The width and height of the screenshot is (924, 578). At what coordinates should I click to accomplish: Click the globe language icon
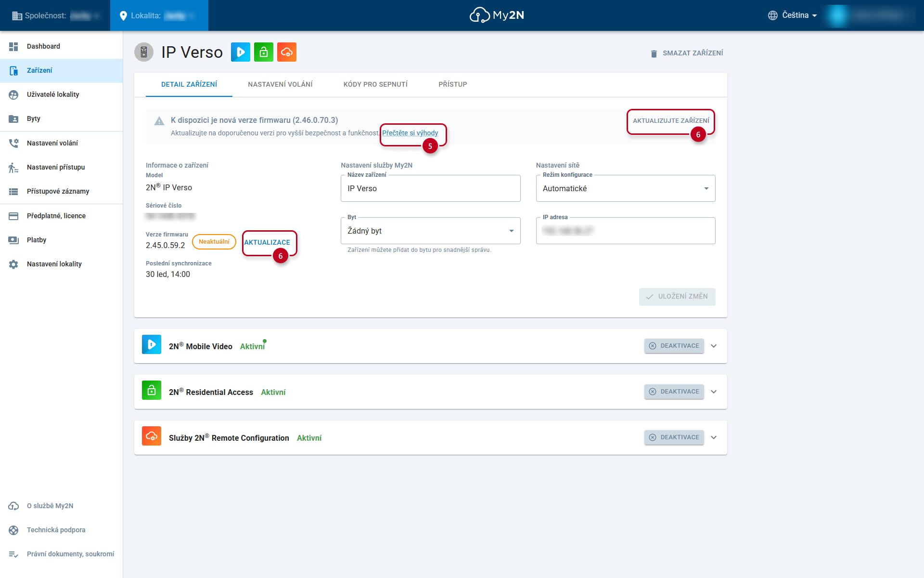[773, 15]
